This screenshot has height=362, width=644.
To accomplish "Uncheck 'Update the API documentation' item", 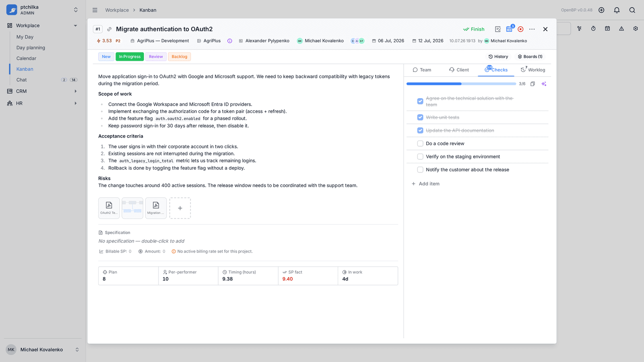I will click(x=420, y=130).
